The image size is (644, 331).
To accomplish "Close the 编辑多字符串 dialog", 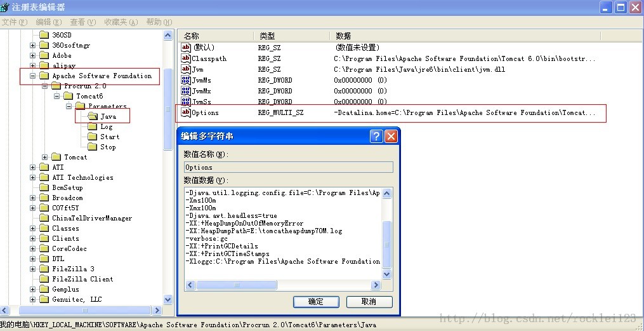I will coord(391,136).
